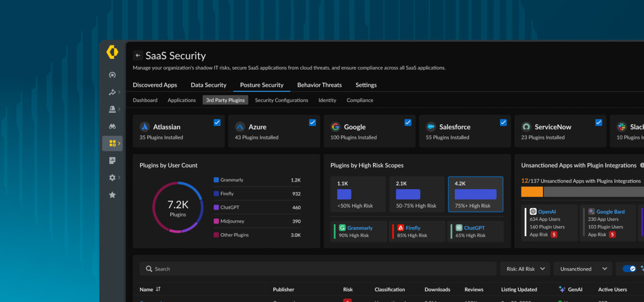Switch to the Behavior Threats tab
The width and height of the screenshot is (644, 302).
point(319,85)
